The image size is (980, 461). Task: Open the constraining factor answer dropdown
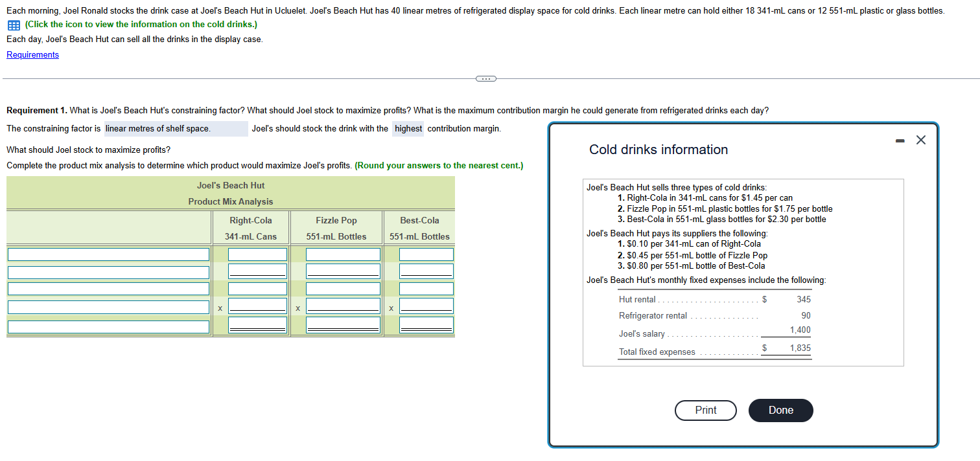(x=176, y=128)
